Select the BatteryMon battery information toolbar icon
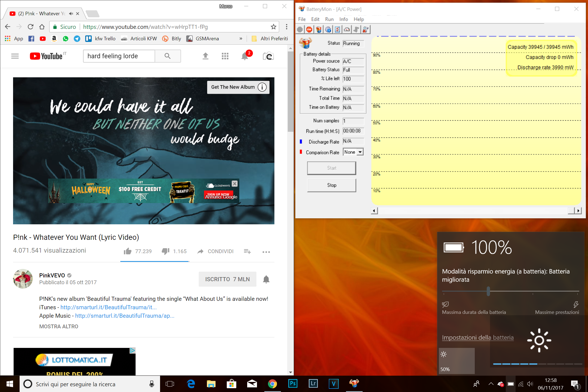Image resolution: width=588 pixels, height=392 pixels. [x=318, y=29]
